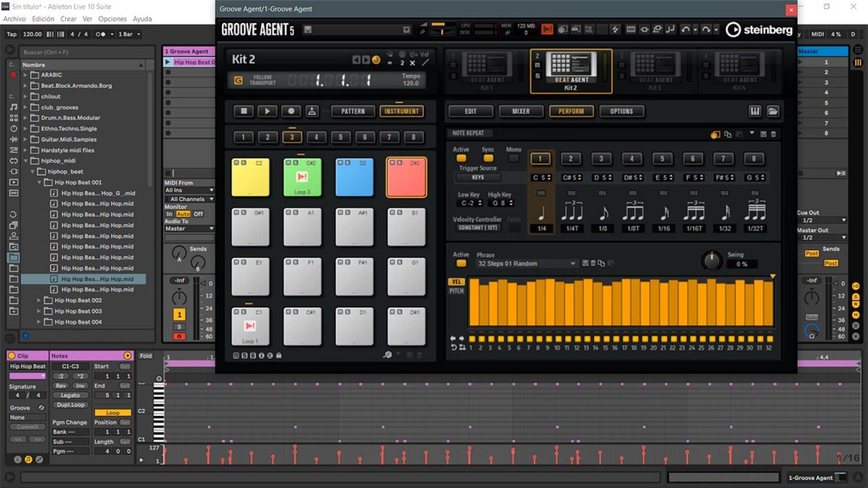This screenshot has width=868, height=488.
Task: Expand the Hip Hop Beat 002 folder
Action: click(x=39, y=300)
